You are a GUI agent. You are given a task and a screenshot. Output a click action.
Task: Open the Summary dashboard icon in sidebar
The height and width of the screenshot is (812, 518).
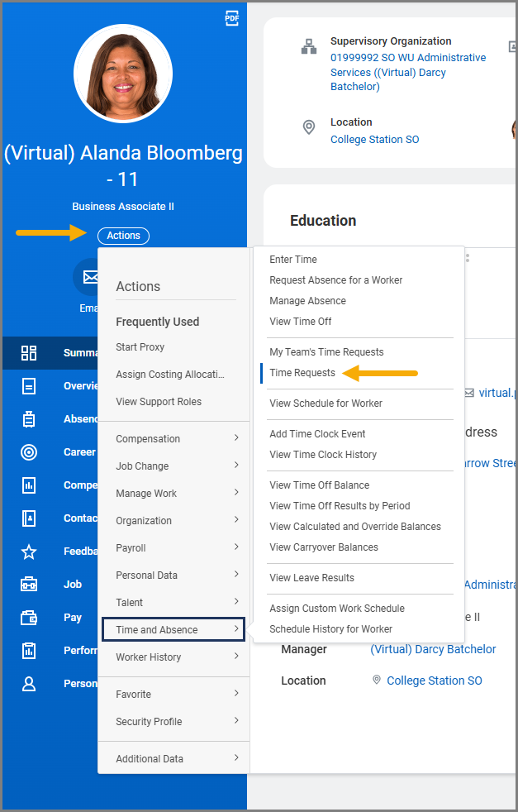click(x=29, y=353)
